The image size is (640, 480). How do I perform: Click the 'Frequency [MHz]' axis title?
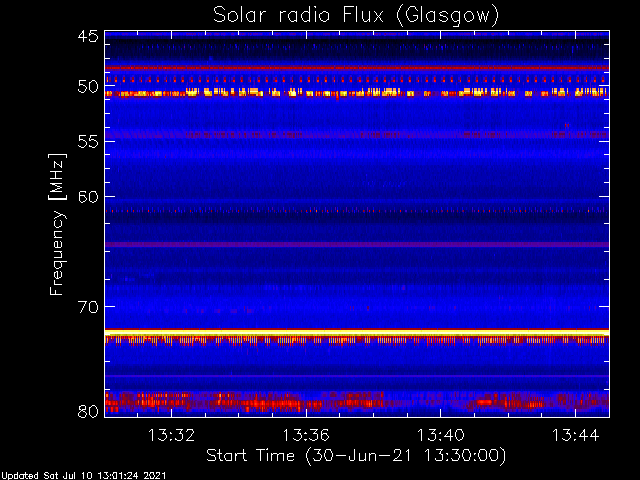click(57, 224)
